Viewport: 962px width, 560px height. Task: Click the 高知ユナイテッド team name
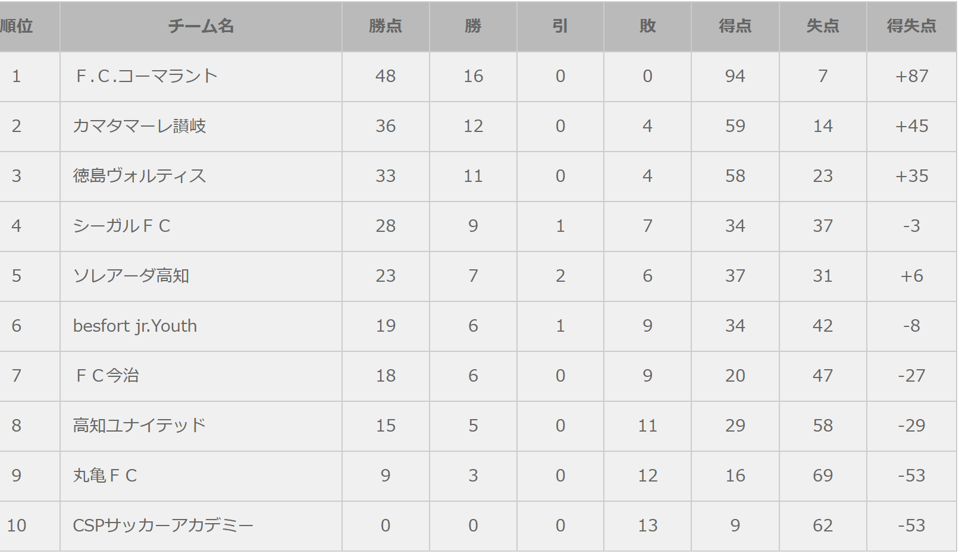click(139, 426)
